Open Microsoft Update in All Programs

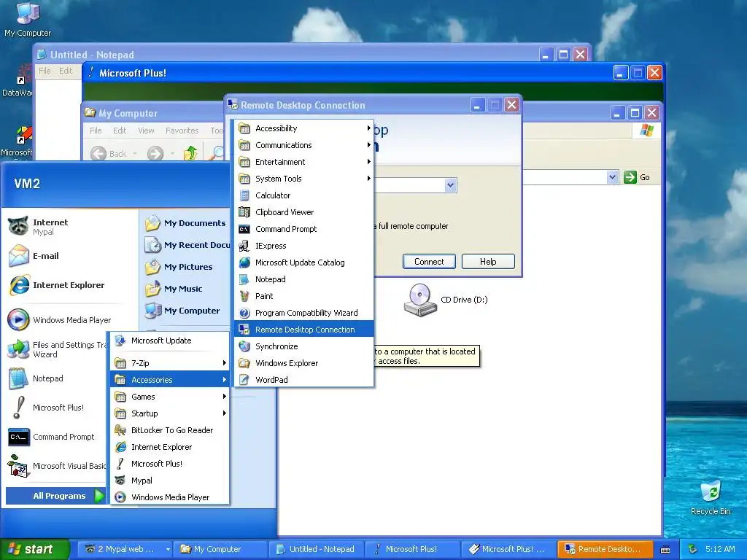coord(169,341)
